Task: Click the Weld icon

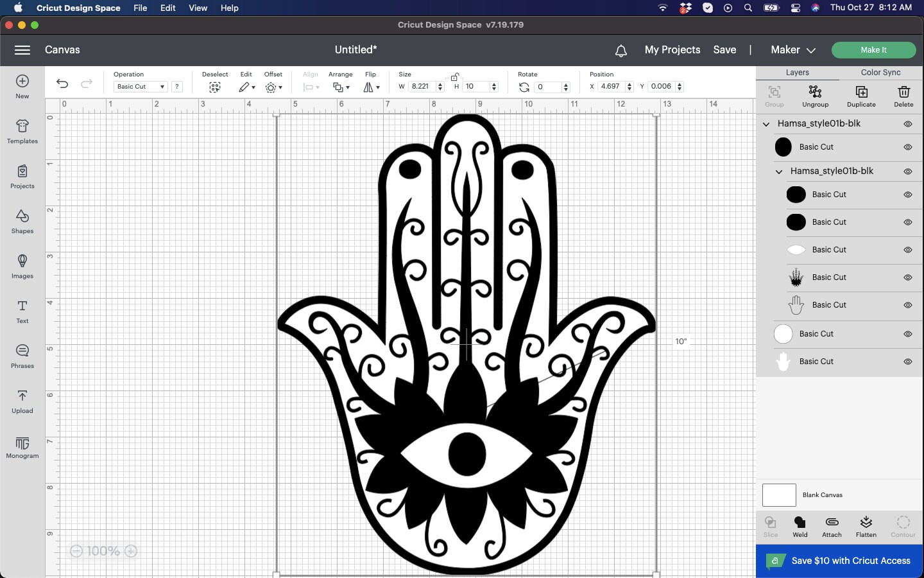Action: point(800,525)
